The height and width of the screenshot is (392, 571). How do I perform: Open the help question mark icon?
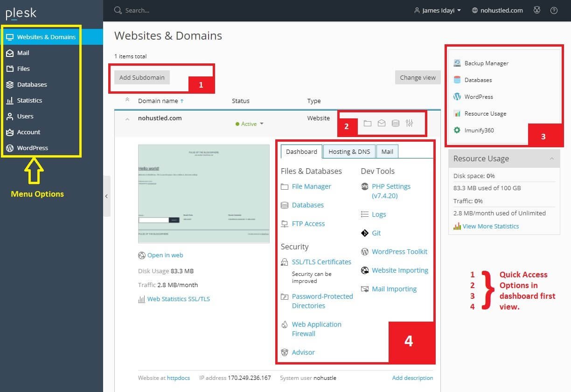click(554, 10)
